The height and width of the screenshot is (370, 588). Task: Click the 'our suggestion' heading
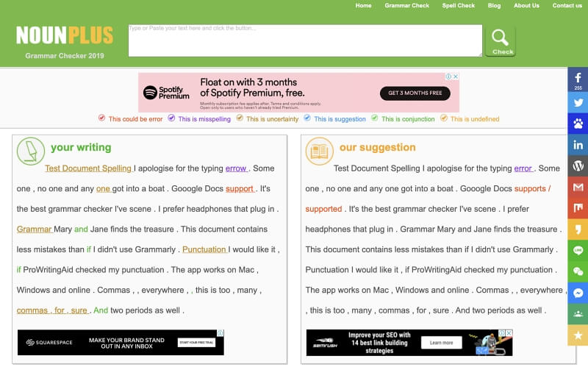click(377, 147)
